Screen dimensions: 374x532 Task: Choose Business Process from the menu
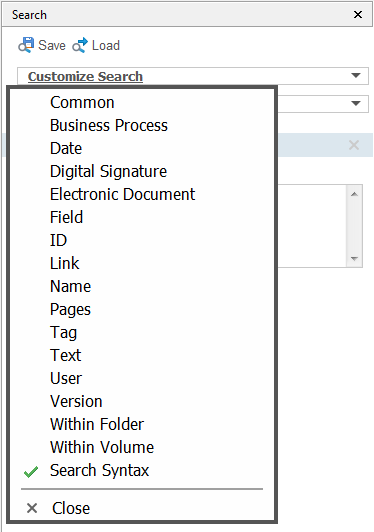[x=109, y=126]
